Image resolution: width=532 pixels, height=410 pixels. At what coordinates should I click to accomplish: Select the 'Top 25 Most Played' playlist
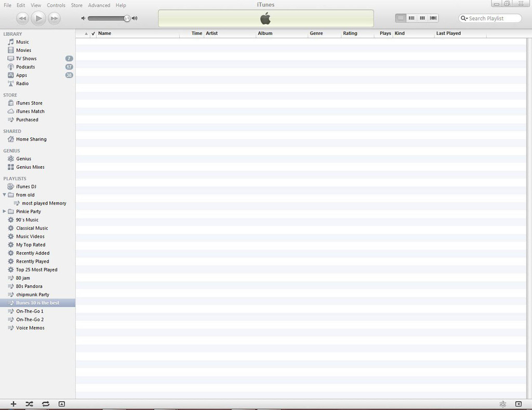(x=37, y=270)
